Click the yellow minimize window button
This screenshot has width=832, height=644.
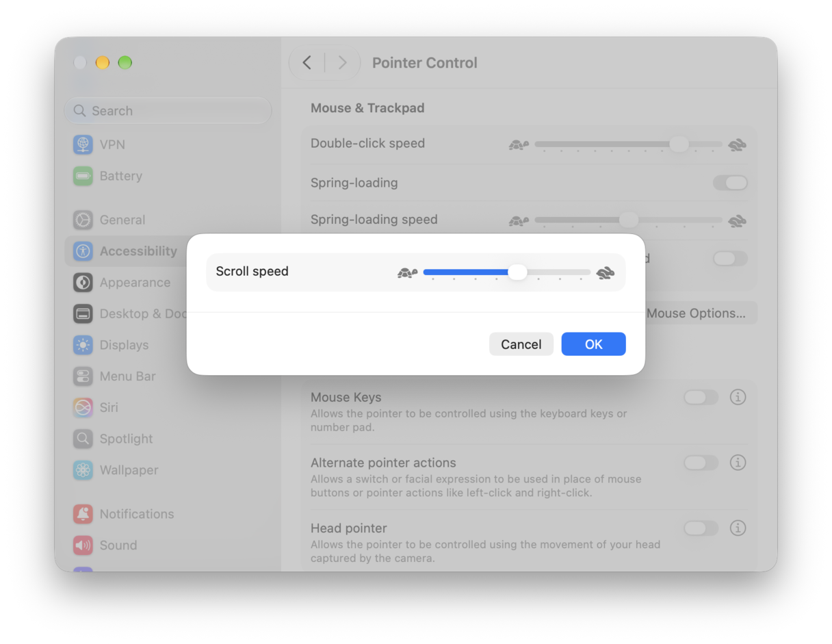coord(103,63)
